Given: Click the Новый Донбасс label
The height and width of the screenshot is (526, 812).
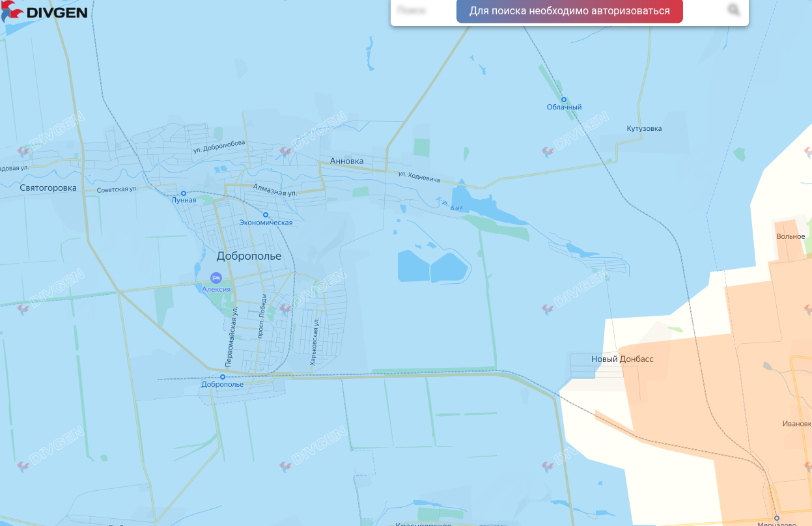Looking at the screenshot, I should [x=622, y=359].
